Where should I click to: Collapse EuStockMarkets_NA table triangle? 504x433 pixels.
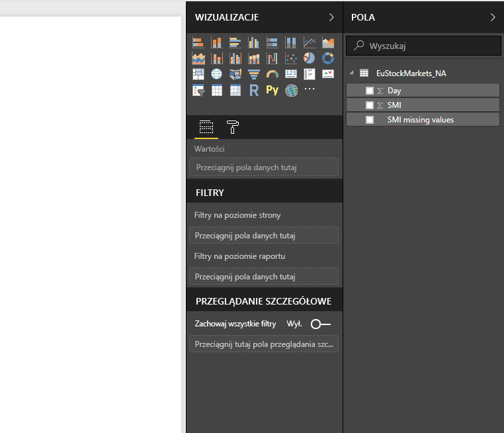point(352,73)
